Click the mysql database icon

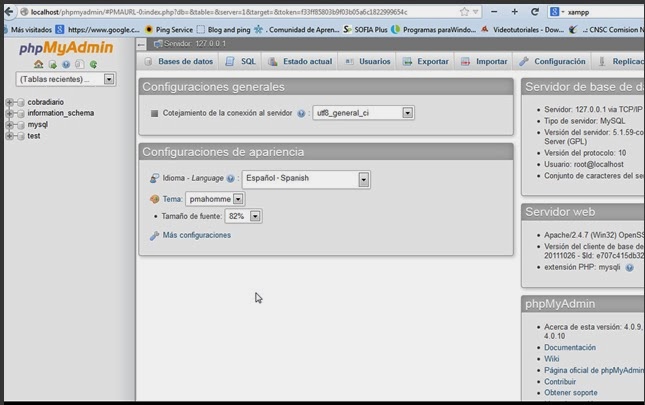click(21, 125)
